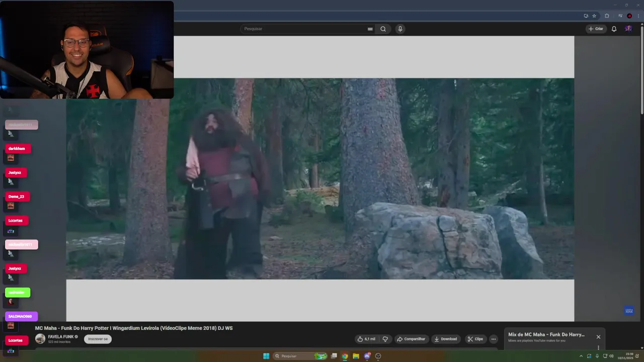This screenshot has width=644, height=362.
Task: Open the Windows Start menu
Action: click(266, 356)
